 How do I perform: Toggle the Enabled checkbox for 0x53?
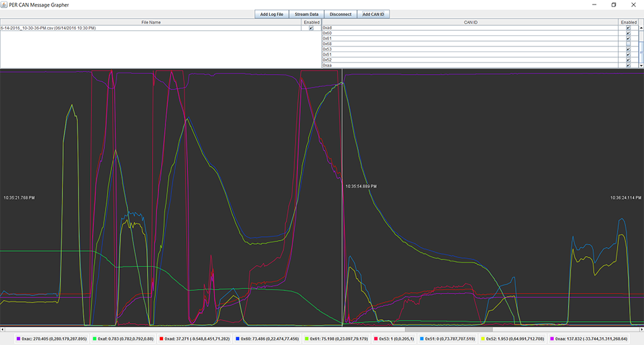[628, 49]
